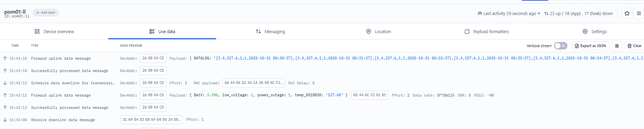Open the Receive downlink data message event
644x129 pixels.
coord(322,120)
